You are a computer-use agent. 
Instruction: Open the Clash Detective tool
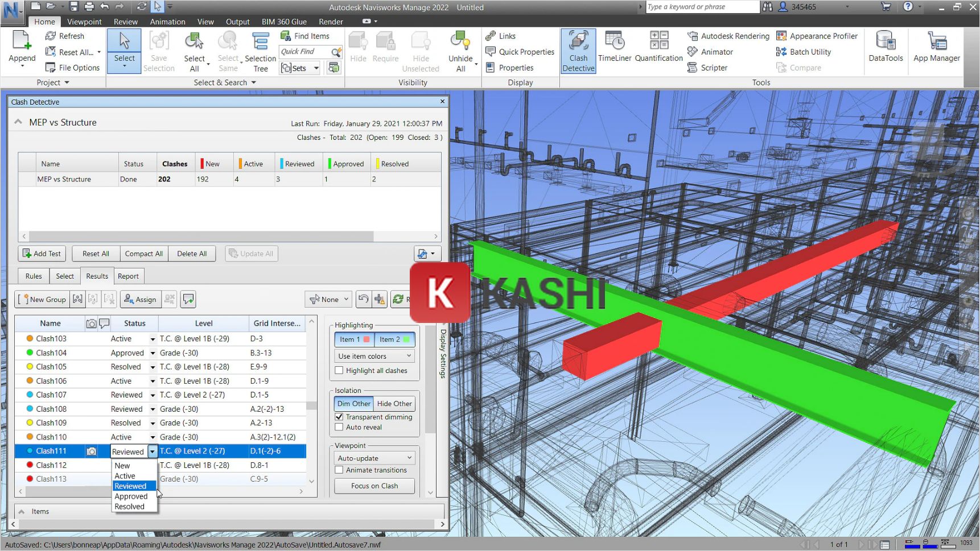point(578,50)
